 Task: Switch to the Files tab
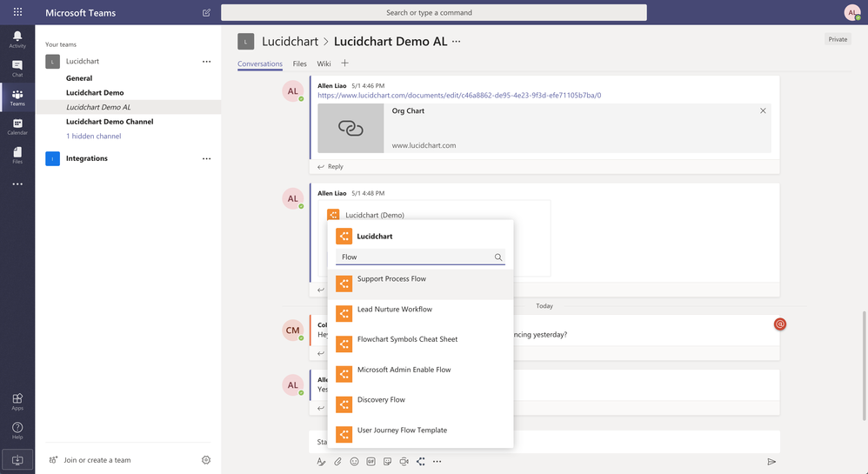(299, 63)
